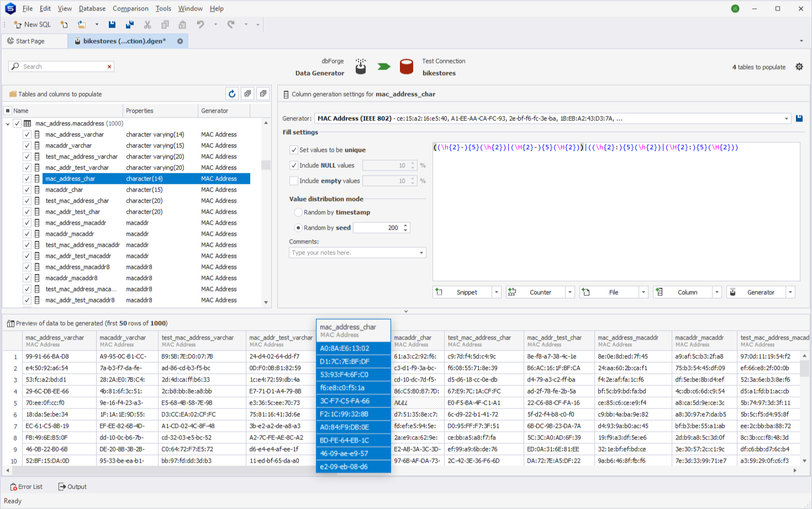Click the Generator button below editor
812x509 pixels.
click(x=756, y=292)
